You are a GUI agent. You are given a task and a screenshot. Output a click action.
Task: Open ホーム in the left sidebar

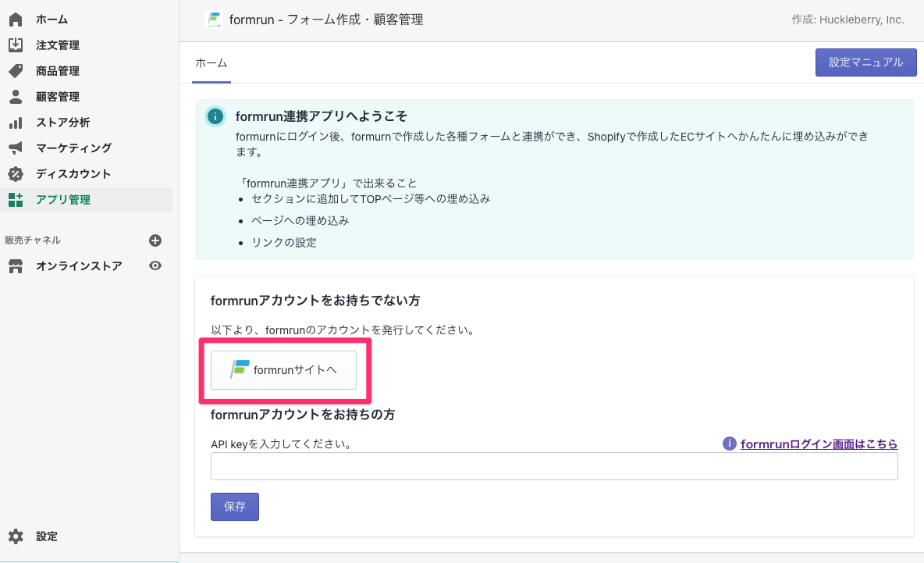[x=52, y=20]
